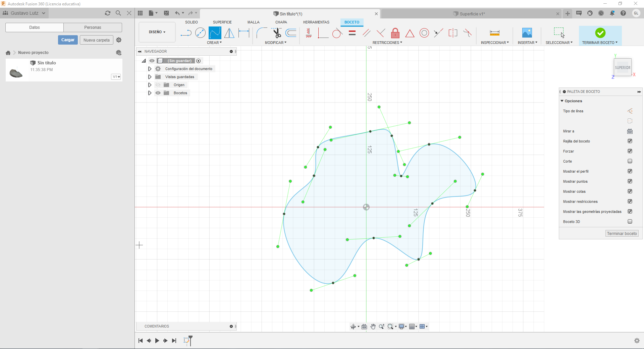
Task: Switch to the MALLA tab
Action: [254, 22]
